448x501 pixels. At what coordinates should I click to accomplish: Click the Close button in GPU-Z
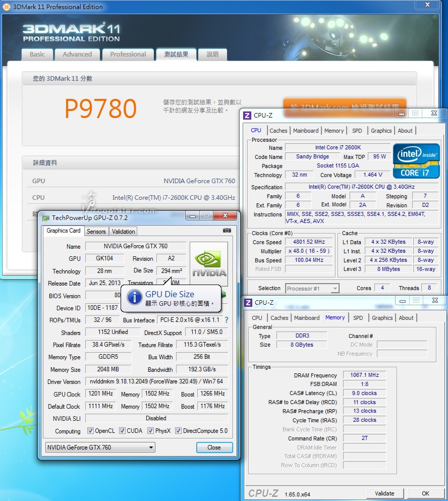[214, 448]
